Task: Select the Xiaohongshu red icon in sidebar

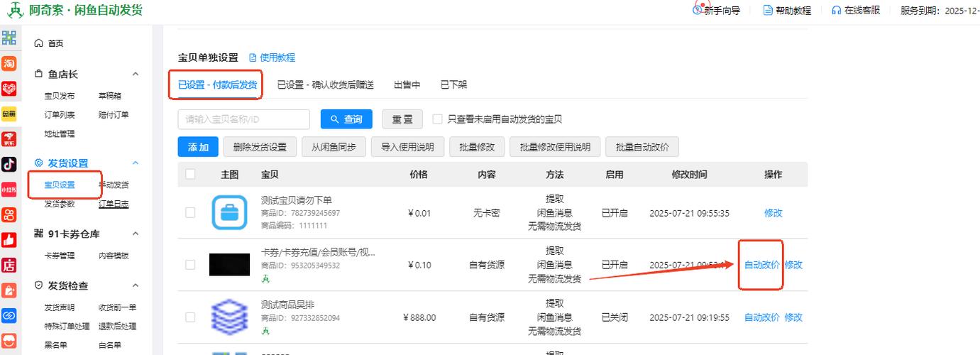Action: tap(9, 190)
